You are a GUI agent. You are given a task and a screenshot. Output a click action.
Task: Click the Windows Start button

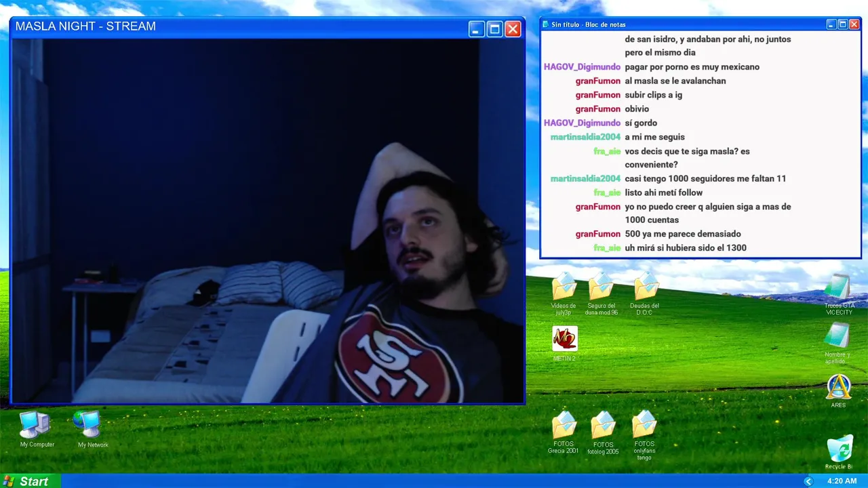30,481
